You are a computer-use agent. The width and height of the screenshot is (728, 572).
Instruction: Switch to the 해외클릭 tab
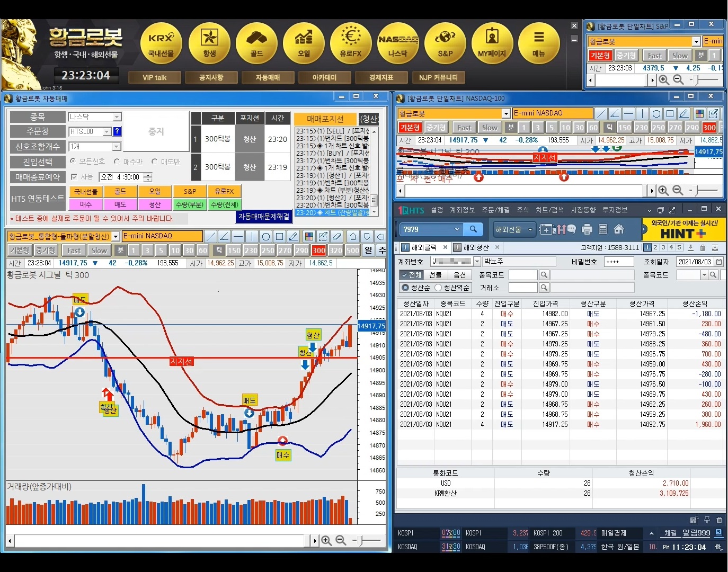(x=424, y=247)
